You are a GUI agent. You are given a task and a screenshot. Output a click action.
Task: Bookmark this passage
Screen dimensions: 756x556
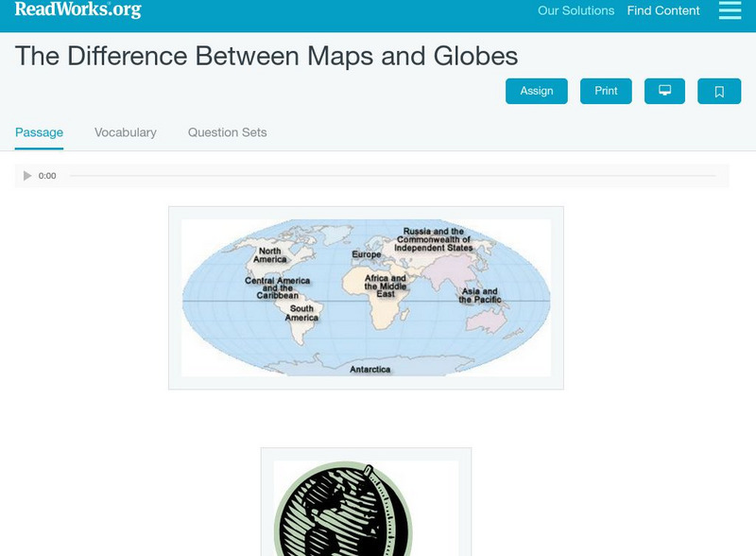tap(719, 91)
